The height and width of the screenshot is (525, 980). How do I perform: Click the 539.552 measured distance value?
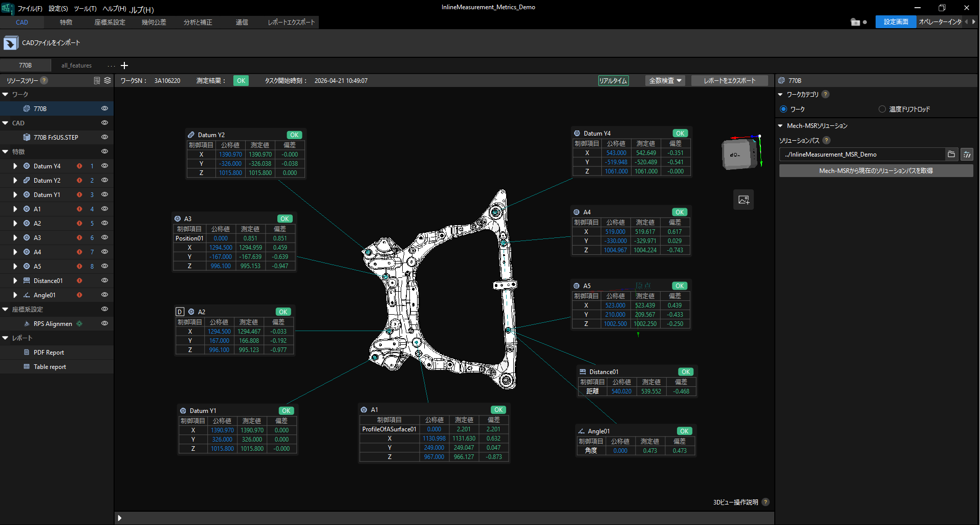tap(651, 391)
